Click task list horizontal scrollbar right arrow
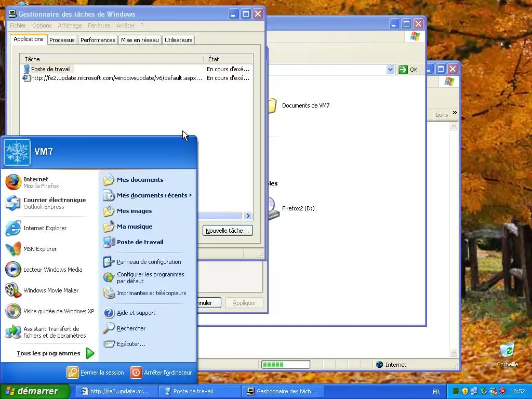This screenshot has height=399, width=532. click(x=248, y=216)
